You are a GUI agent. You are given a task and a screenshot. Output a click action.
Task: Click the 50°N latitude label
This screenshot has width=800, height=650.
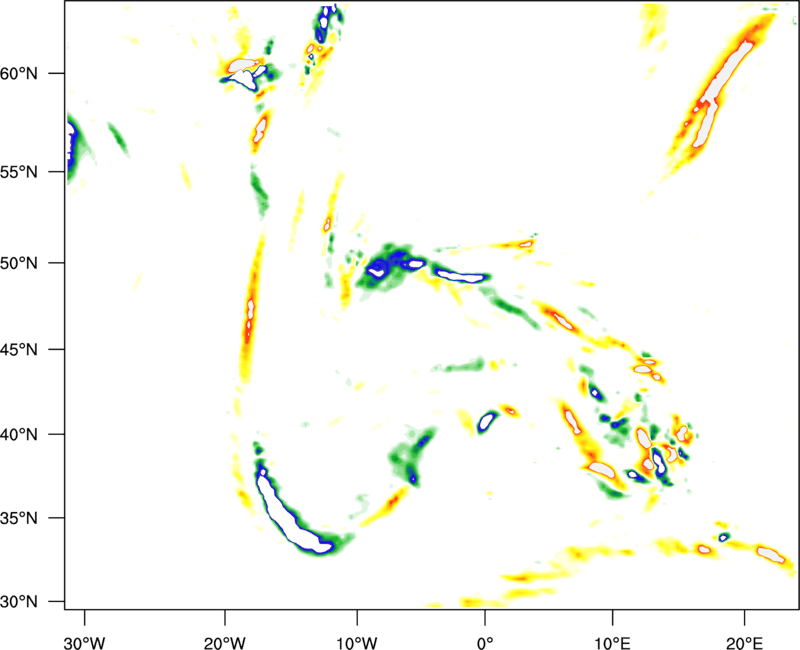click(x=19, y=263)
